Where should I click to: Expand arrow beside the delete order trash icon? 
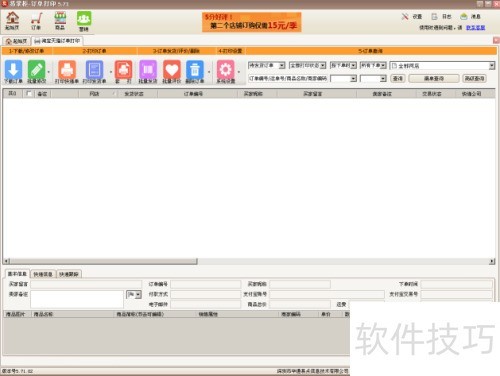pos(209,72)
